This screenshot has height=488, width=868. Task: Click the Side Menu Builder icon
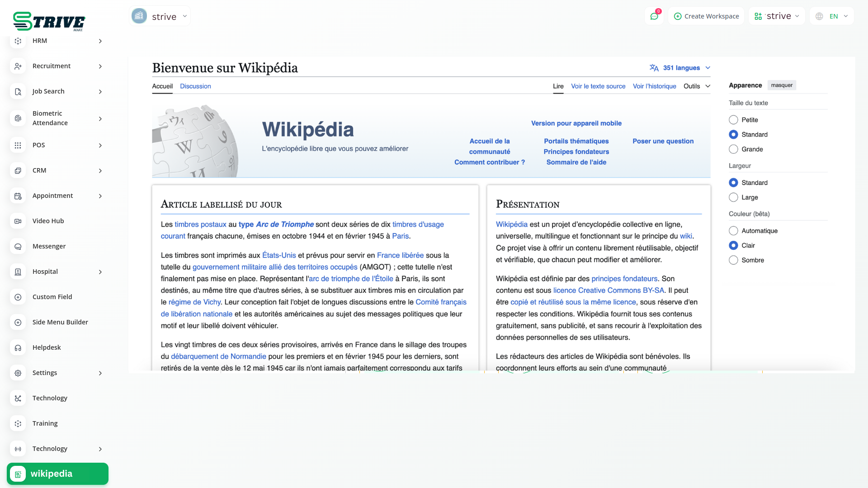(18, 322)
